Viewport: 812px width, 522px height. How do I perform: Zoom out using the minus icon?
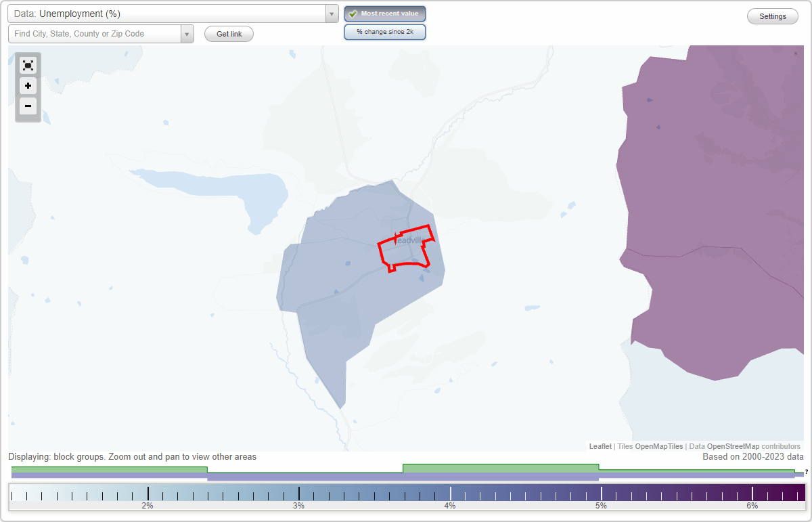[28, 106]
